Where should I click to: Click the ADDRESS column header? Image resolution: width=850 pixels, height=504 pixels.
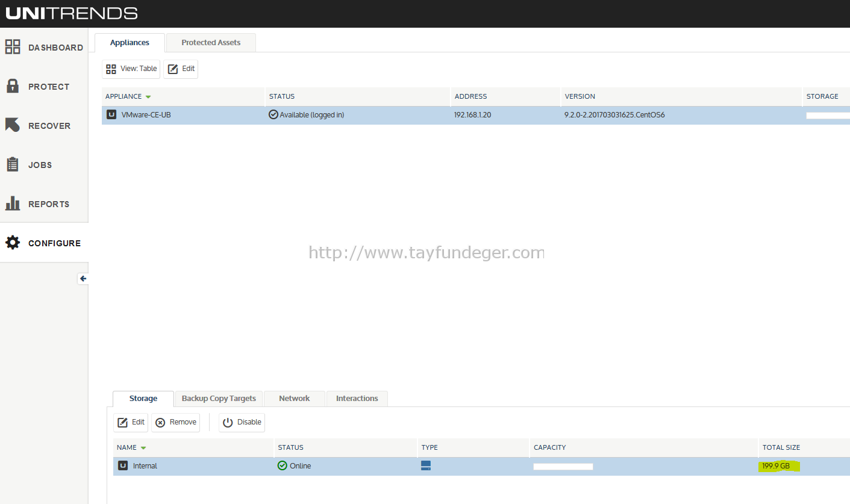[505, 96]
